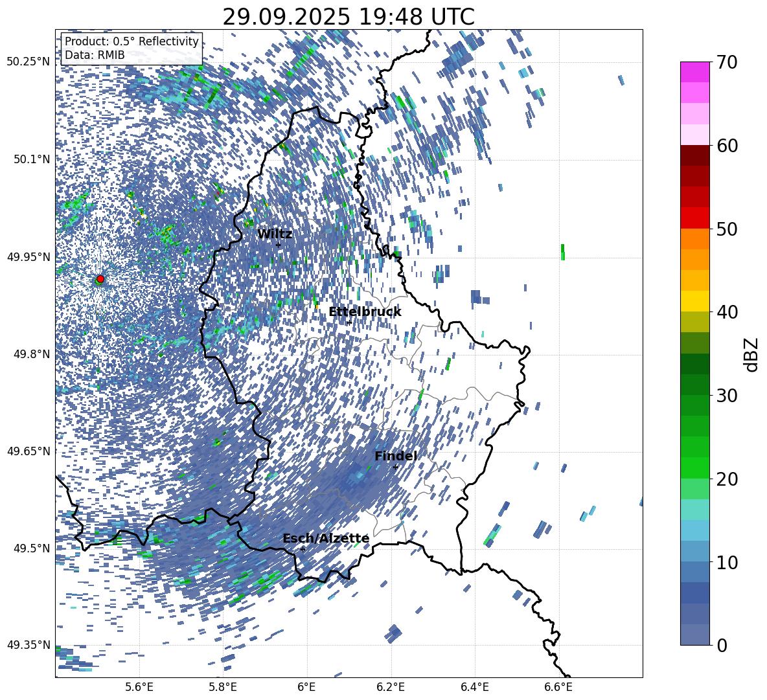Screen dimensions: 767x700
Task: Click the colorbar 40 tick value
Action: [x=727, y=312]
